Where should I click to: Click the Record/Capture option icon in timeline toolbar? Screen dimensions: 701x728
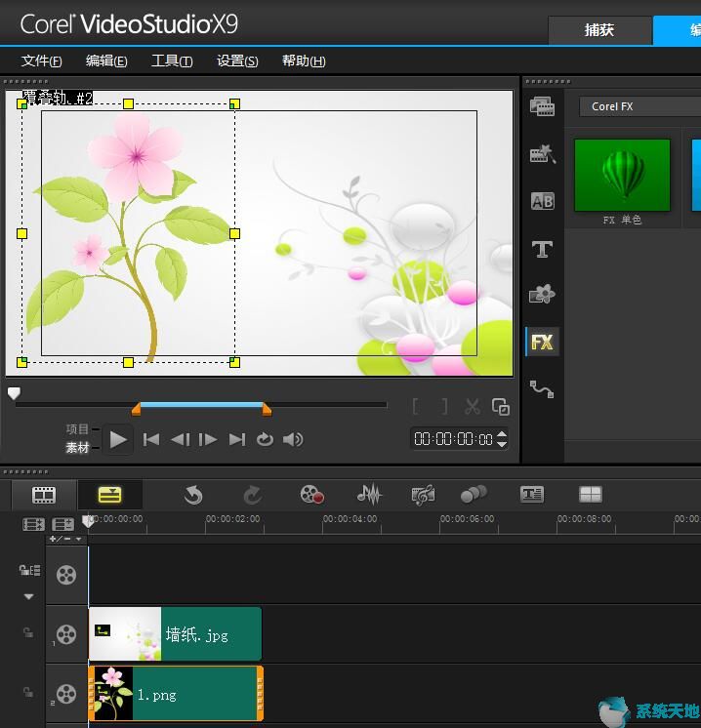point(311,495)
